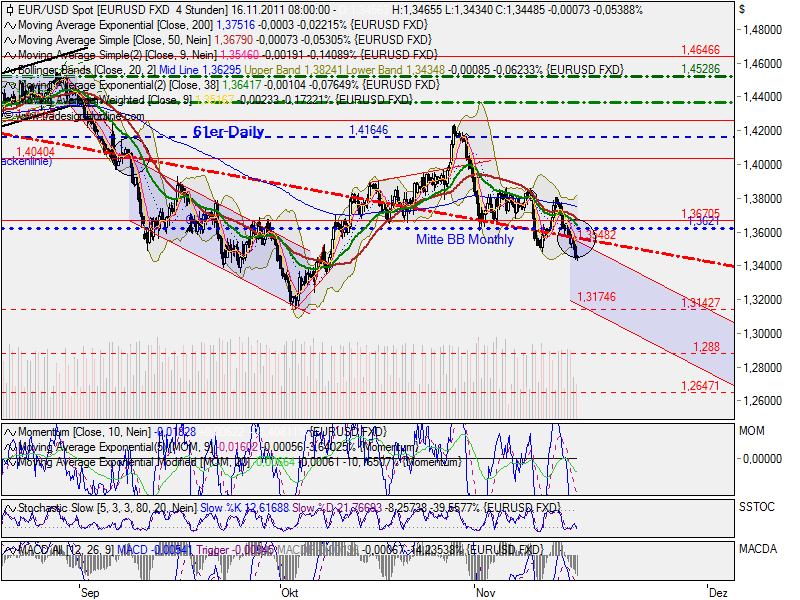The width and height of the screenshot is (800, 600).
Task: Click the Moving Average Exponential Modified [MOM] icon
Action: click(x=9, y=462)
